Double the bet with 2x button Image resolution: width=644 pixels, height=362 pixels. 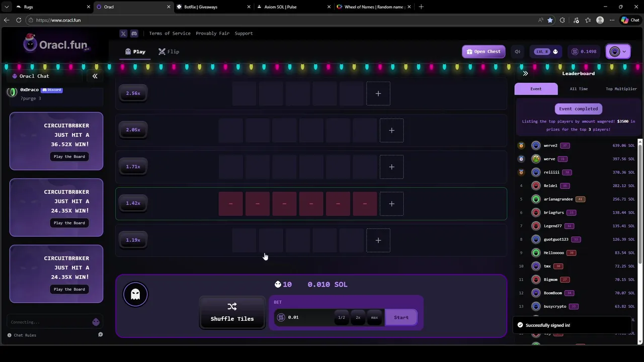tap(358, 318)
